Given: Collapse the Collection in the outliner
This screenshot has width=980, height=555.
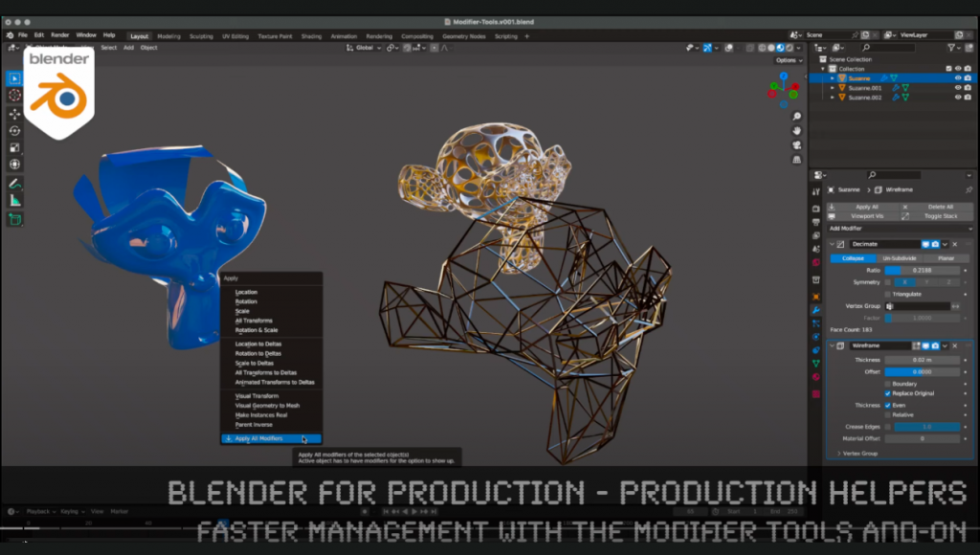Looking at the screenshot, I should [821, 69].
